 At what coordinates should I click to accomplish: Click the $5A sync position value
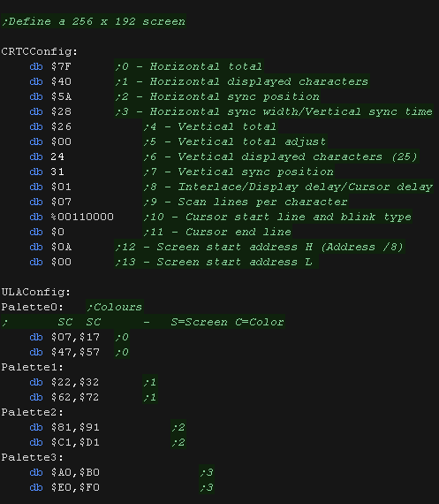[x=61, y=96]
